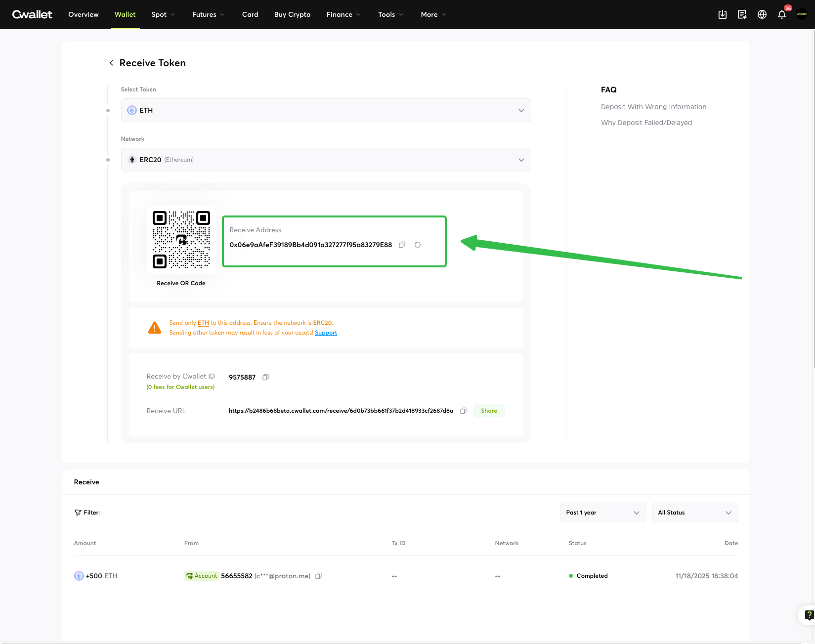Expand the ERC20 network dropdown
This screenshot has height=644, width=815.
click(x=326, y=160)
